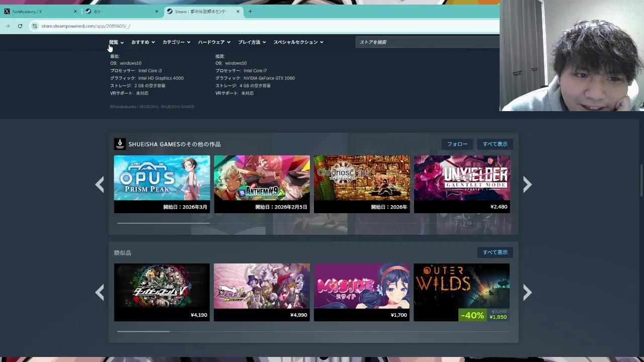
Task: Expand the 閲覧 store menu
Action: coord(116,42)
